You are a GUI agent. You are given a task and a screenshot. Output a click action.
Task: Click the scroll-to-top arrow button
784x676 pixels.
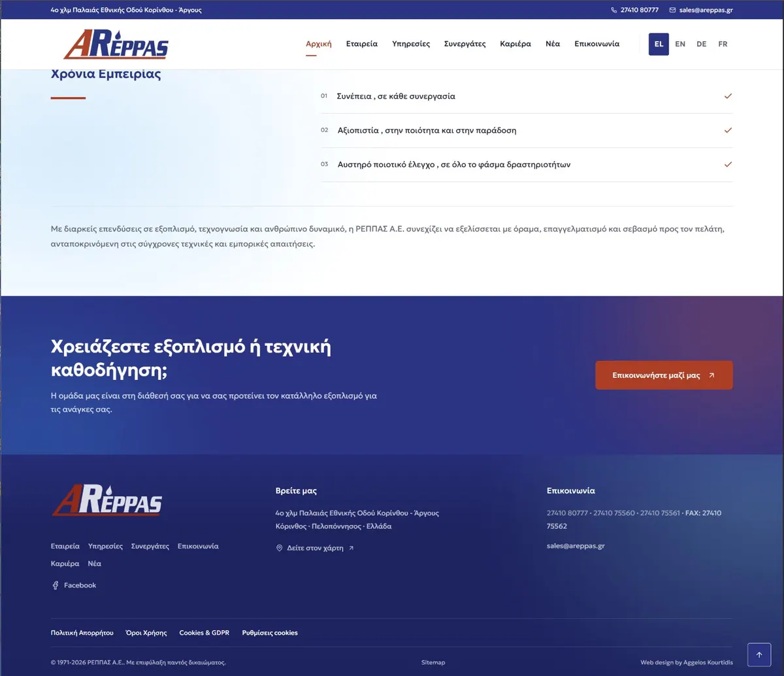pyautogui.click(x=759, y=654)
